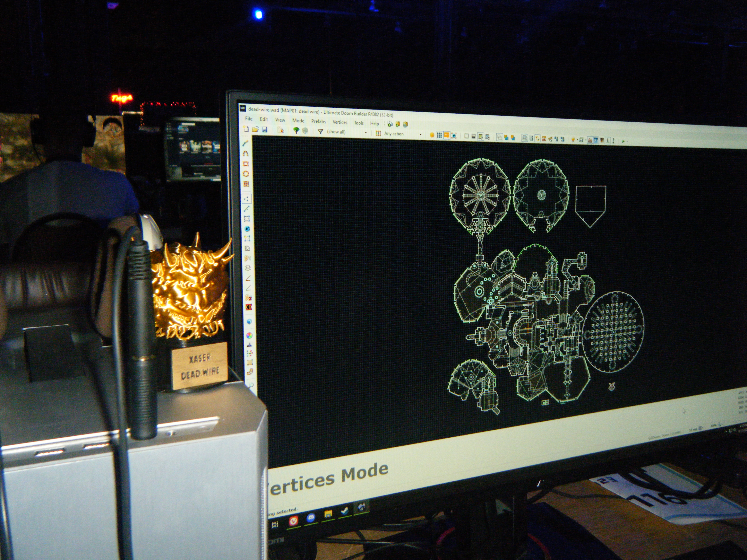Toggle wireframe view mode square icon
The height and width of the screenshot is (560, 747).
tap(466, 136)
